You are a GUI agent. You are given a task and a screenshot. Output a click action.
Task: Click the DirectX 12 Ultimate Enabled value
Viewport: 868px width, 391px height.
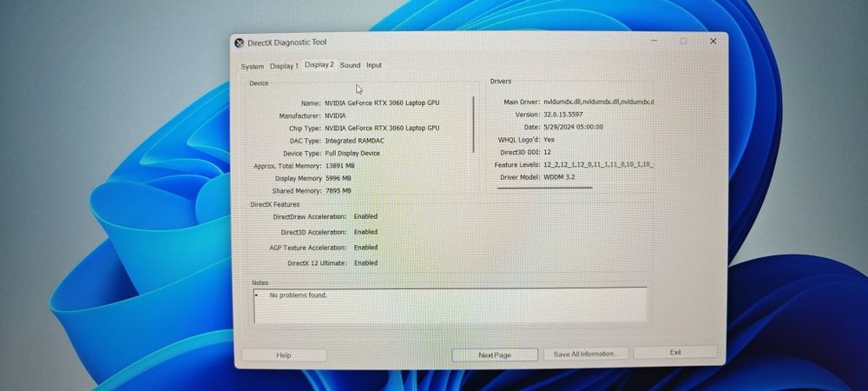366,263
